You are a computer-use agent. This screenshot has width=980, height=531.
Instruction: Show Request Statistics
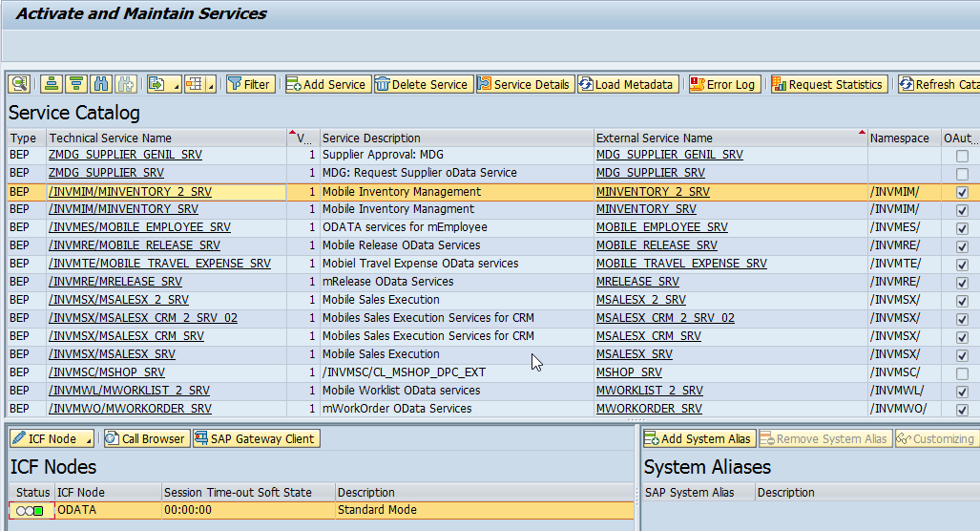(827, 84)
